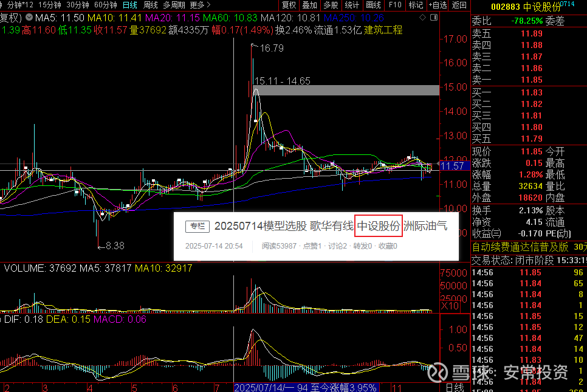Click month 7 on the time axis

[217, 388]
